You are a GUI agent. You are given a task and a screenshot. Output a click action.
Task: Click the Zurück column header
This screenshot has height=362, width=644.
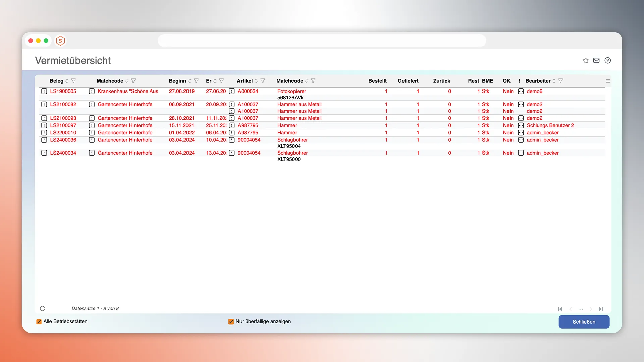click(441, 81)
